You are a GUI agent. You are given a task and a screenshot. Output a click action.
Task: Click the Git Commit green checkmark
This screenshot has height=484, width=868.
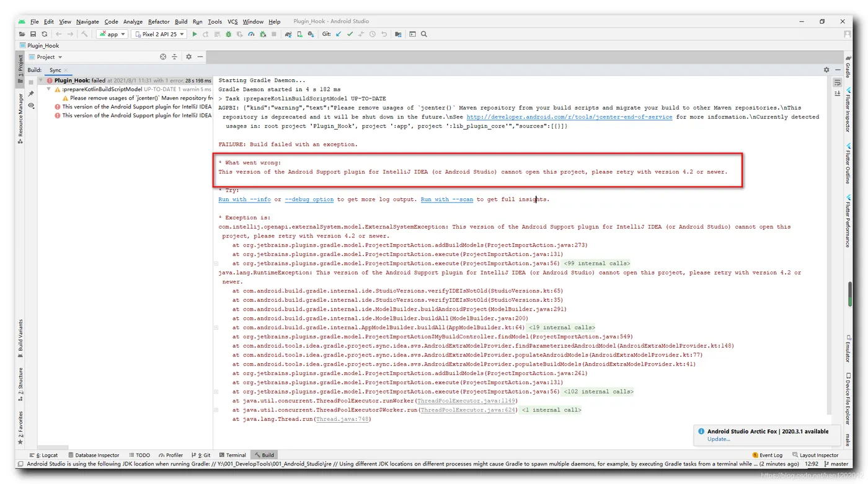[350, 34]
